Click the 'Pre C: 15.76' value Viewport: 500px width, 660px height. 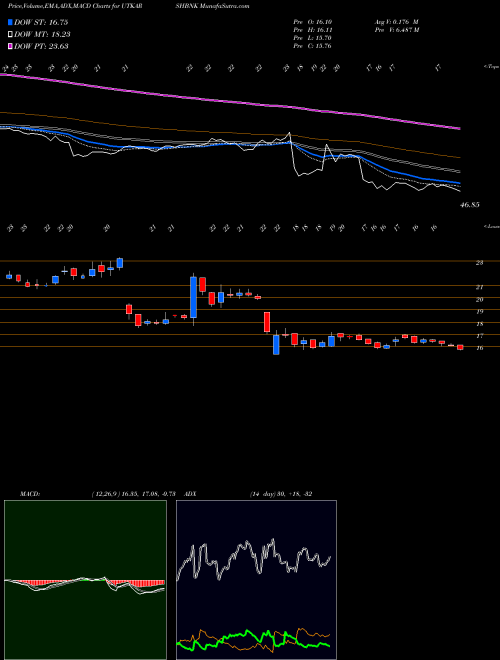pos(312,46)
